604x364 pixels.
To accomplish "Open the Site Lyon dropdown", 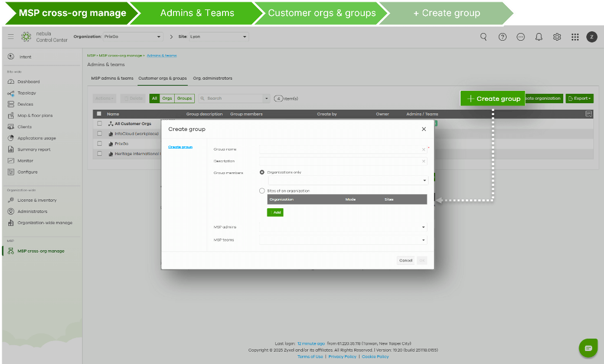I will coord(218,36).
